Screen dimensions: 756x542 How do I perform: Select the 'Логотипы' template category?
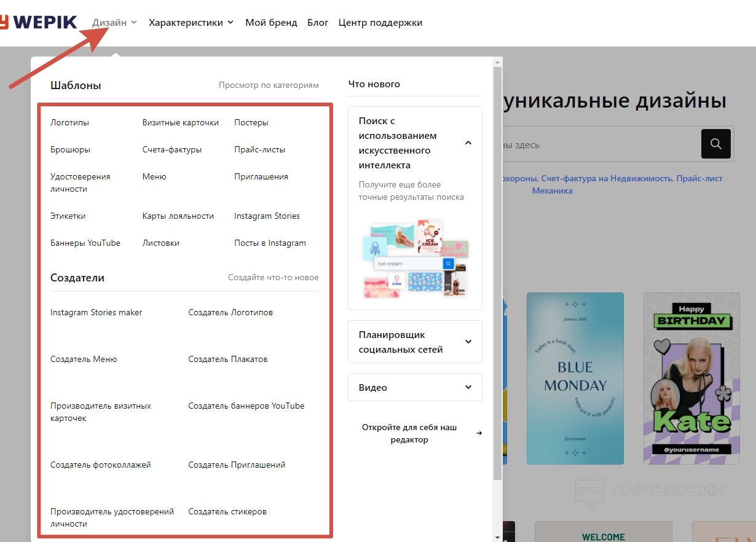(x=69, y=122)
